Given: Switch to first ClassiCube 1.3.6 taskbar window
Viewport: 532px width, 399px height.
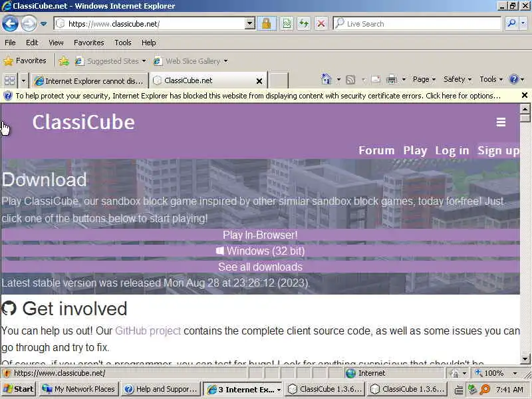Looking at the screenshot, I should (x=326, y=389).
